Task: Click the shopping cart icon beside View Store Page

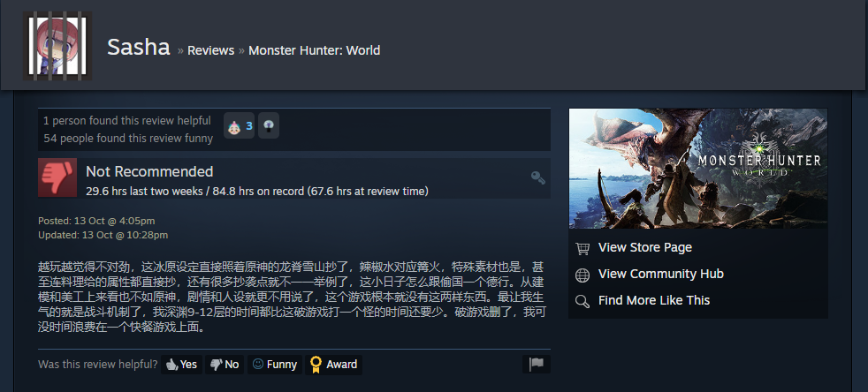Action: [x=582, y=248]
